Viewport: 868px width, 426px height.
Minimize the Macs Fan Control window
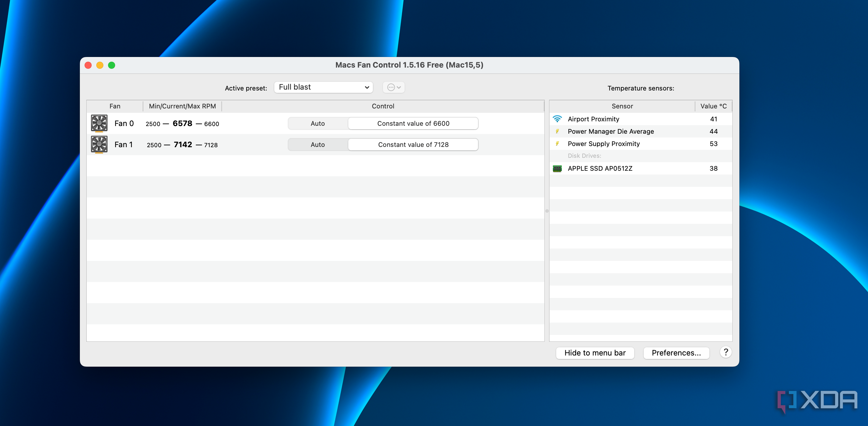[100, 65]
